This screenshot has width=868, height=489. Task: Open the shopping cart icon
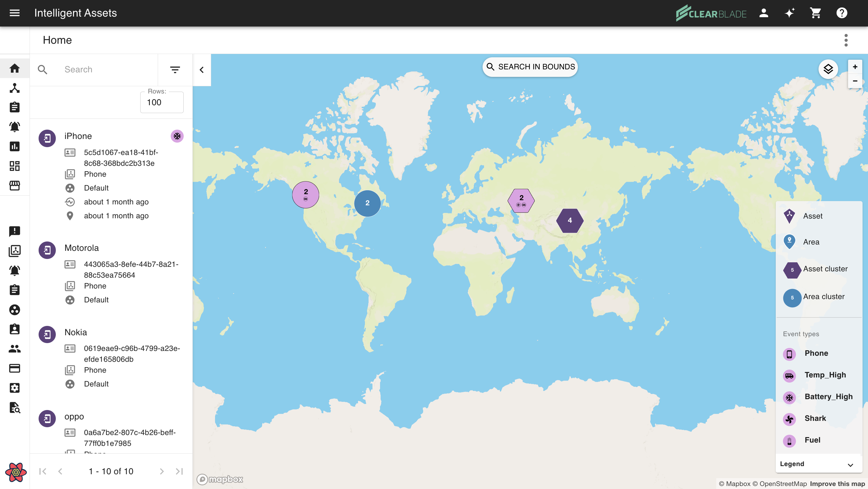(816, 13)
